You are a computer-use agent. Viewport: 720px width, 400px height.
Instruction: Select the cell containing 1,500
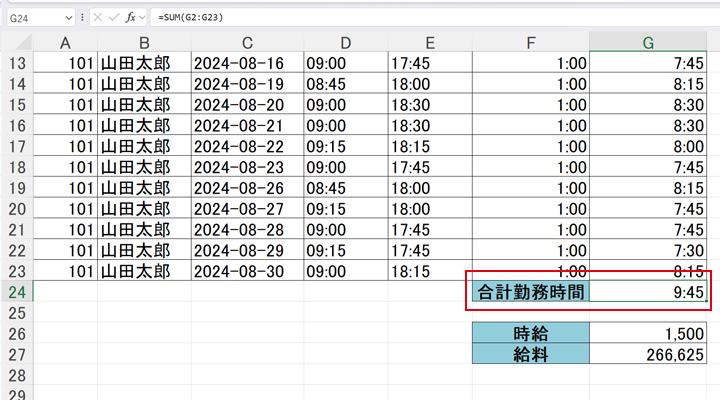(648, 334)
